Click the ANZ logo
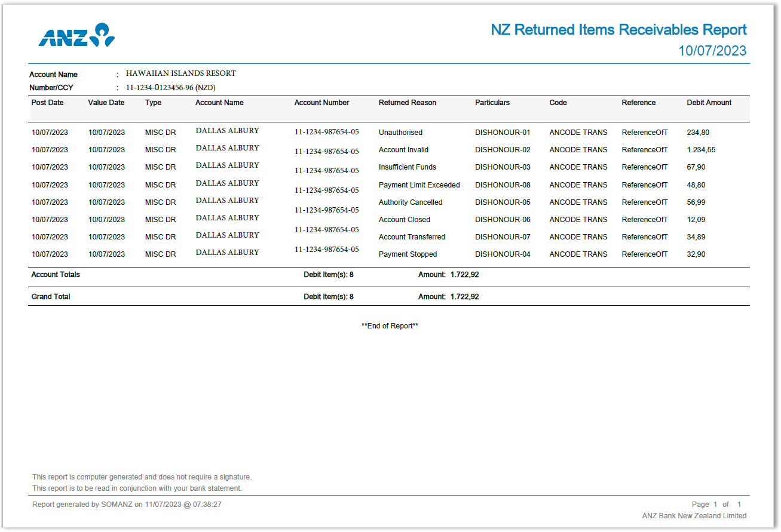Screen dimensions: 781x532 click(x=76, y=36)
